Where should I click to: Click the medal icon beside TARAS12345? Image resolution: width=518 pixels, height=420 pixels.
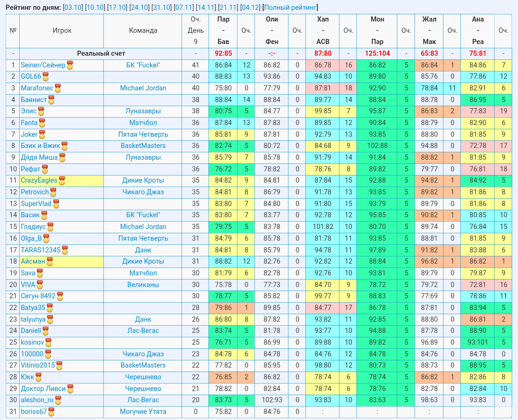pos(65,251)
